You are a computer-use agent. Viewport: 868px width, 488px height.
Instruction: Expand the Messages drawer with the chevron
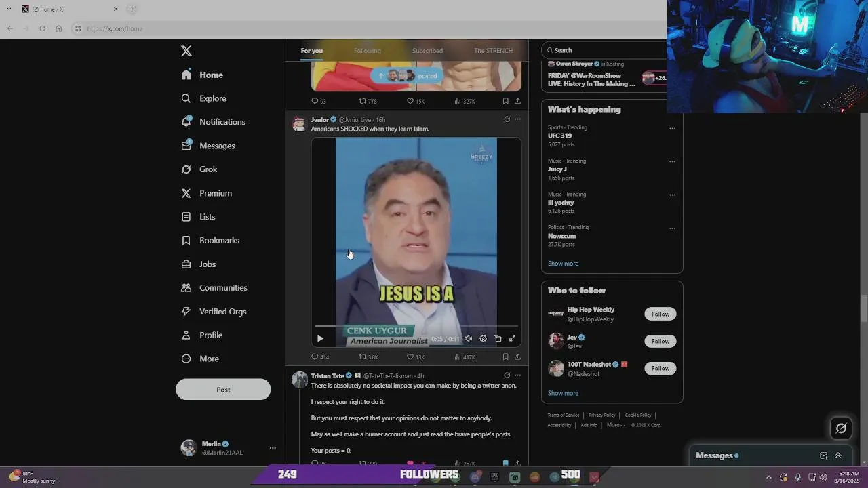(838, 455)
